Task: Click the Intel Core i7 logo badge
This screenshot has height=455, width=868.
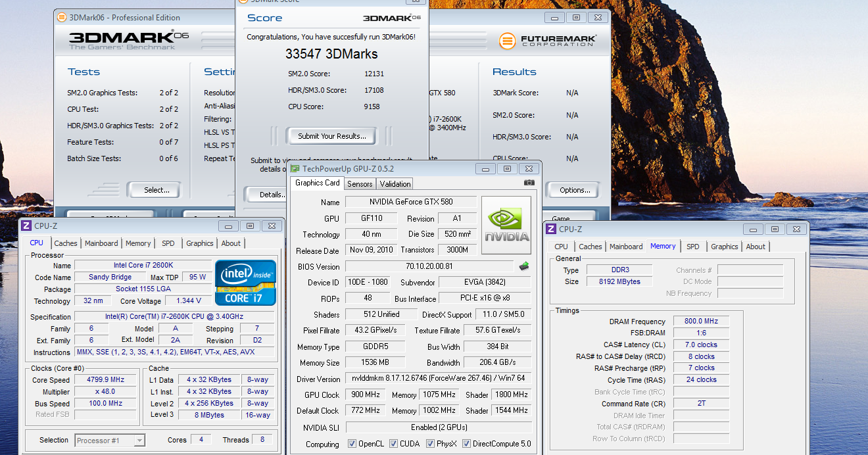Action: (246, 283)
